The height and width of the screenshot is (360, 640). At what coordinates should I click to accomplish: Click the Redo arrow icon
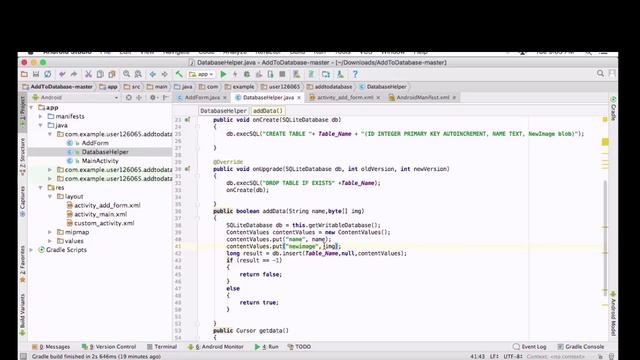click(74, 74)
